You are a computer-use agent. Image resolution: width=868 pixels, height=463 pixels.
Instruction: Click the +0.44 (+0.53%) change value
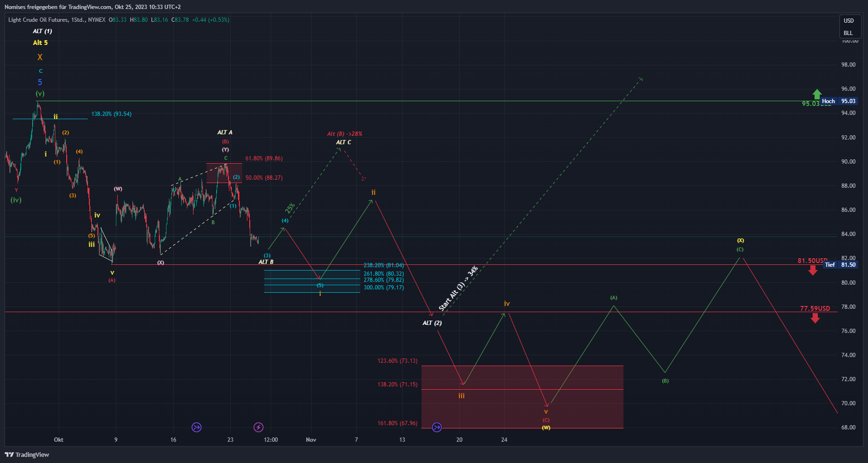pyautogui.click(x=210, y=20)
